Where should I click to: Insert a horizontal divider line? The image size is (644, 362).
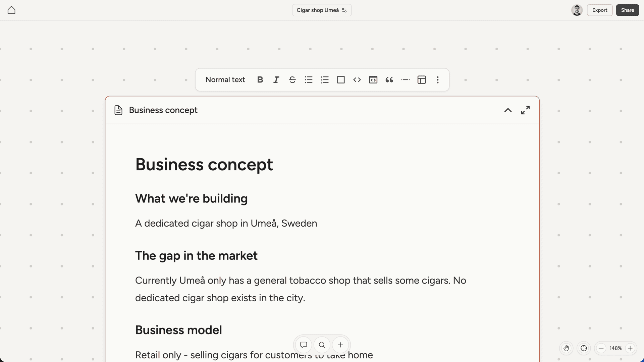click(x=405, y=80)
